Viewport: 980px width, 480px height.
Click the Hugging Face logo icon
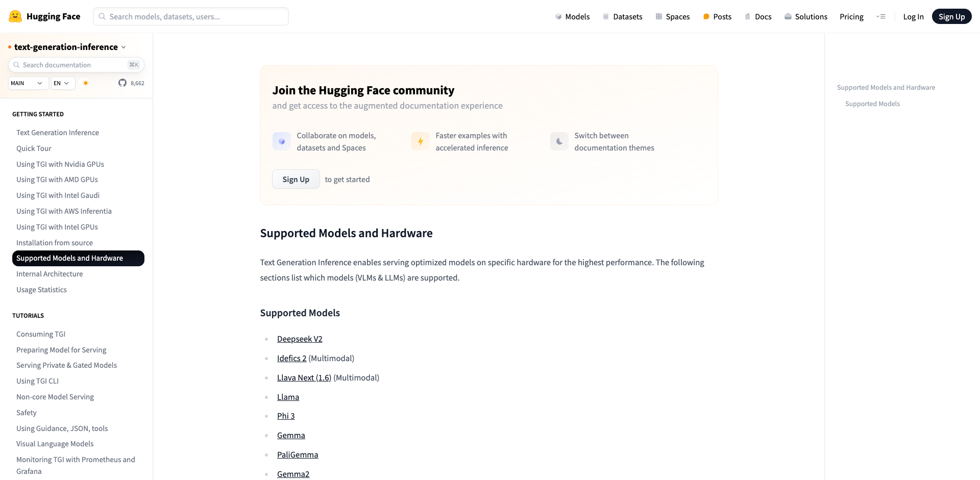coord(15,16)
